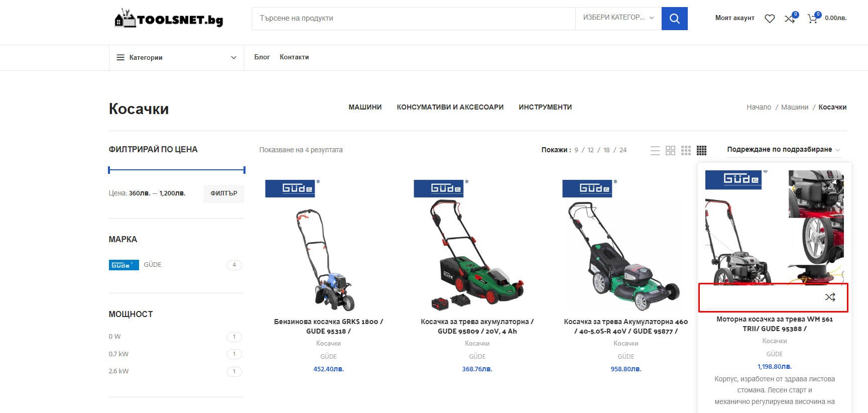
Task: Open Косачка Акумулаторна 460 title link
Action: [626, 327]
